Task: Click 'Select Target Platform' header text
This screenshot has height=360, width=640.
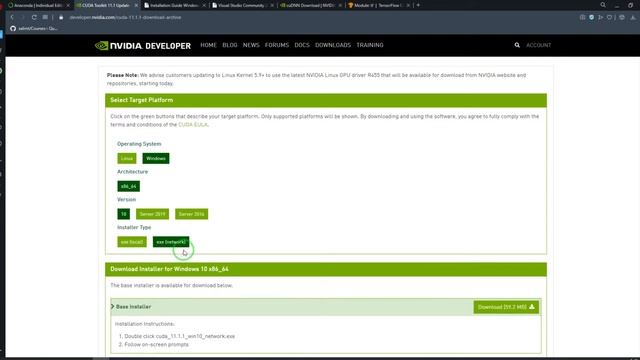Action: [x=142, y=100]
